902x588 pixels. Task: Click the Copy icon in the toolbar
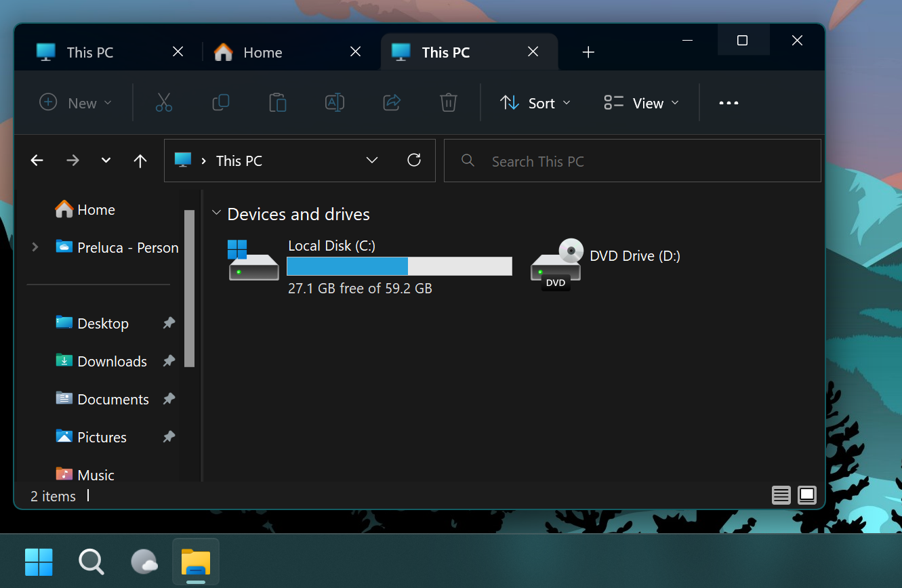click(221, 102)
